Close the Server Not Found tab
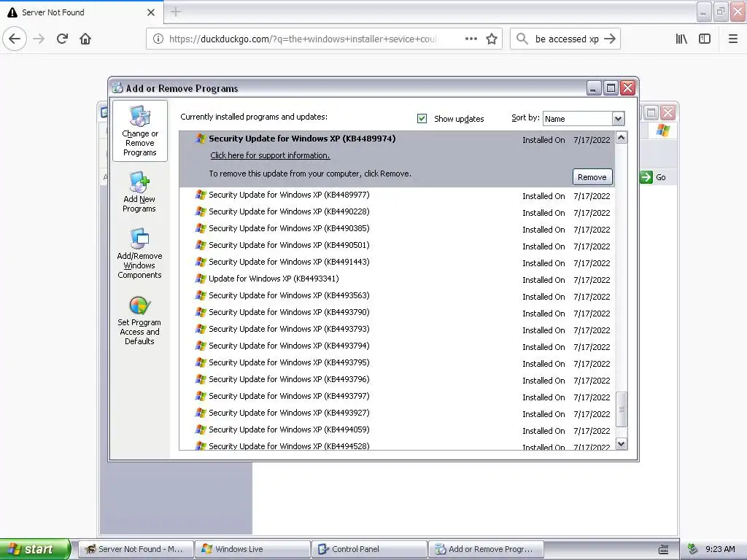The height and width of the screenshot is (560, 747). [x=151, y=12]
